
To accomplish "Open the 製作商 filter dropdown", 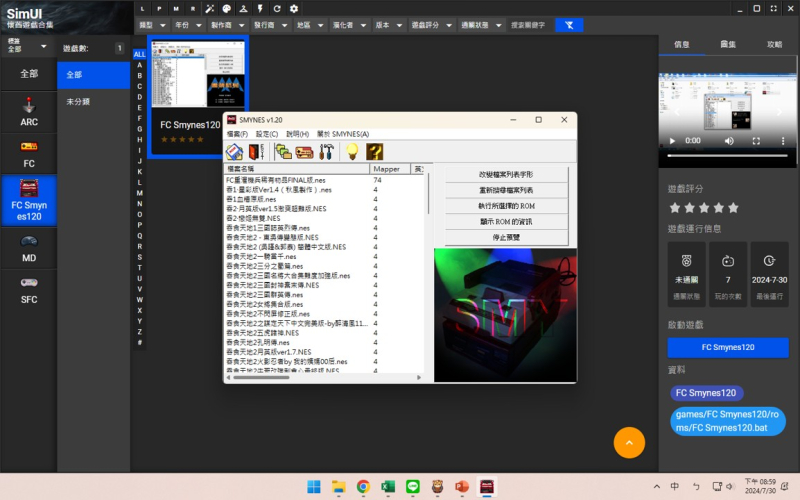I will tap(228, 25).
